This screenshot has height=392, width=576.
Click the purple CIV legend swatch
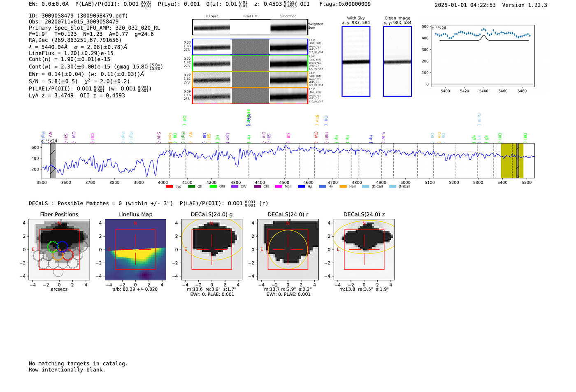pyautogui.click(x=235, y=187)
